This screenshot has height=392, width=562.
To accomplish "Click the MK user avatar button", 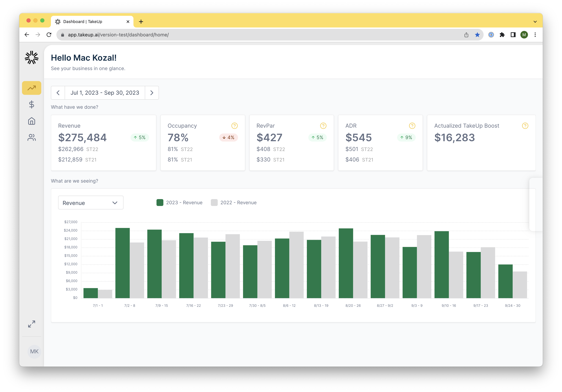I will 34,351.
